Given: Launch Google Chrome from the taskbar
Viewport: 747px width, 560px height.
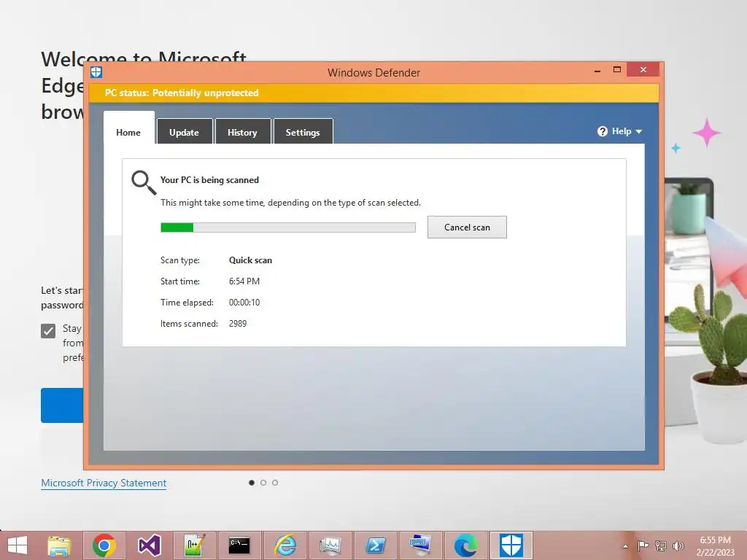Looking at the screenshot, I should 104,545.
